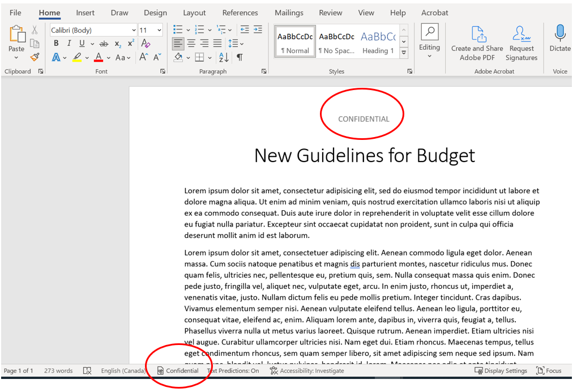Switch to the Insert tab

pos(86,12)
